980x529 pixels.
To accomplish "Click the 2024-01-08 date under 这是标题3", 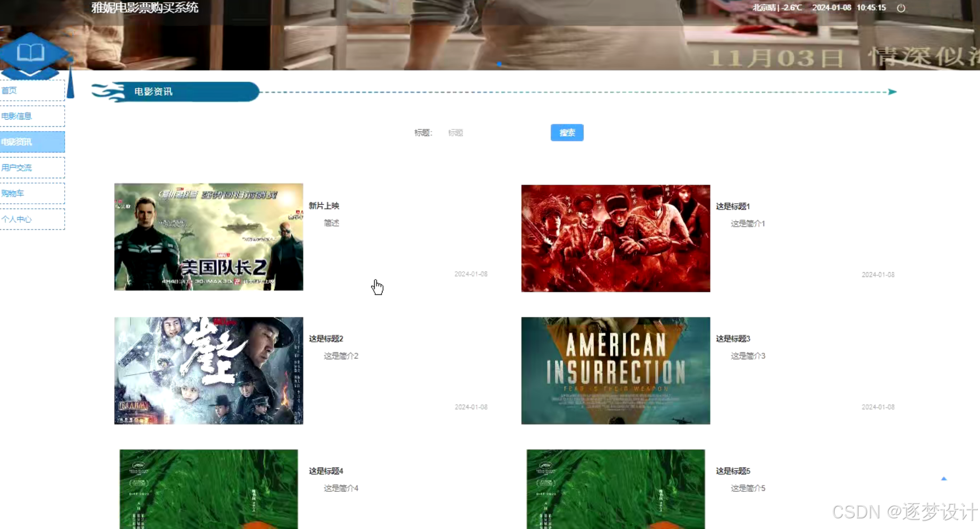I will click(x=878, y=407).
